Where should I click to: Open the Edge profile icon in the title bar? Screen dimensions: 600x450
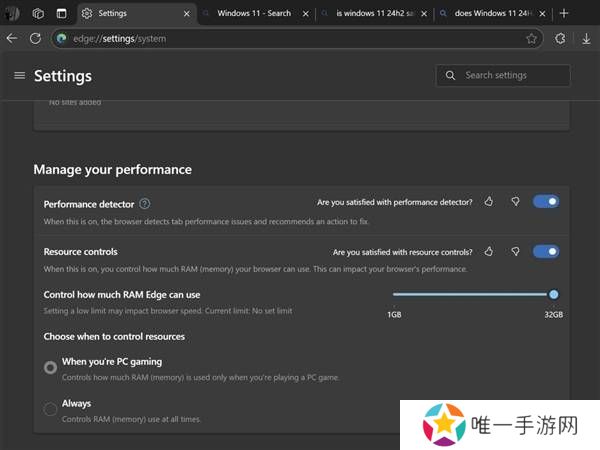point(13,14)
